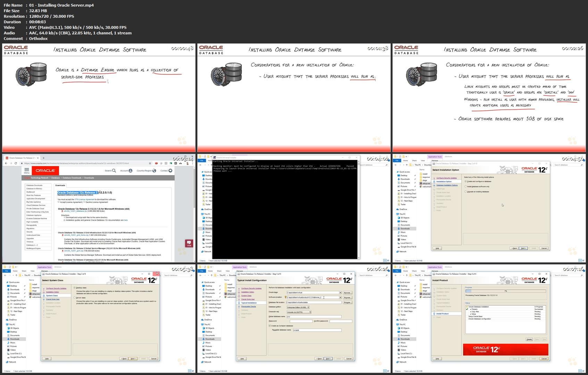Select Server class in the System Class step
The height and width of the screenshot is (375, 588).
[75, 298]
